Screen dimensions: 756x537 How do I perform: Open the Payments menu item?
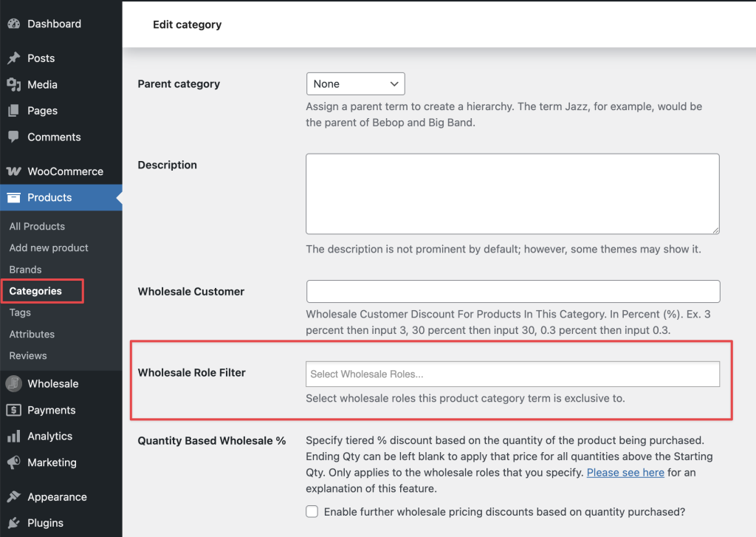[x=61, y=410]
